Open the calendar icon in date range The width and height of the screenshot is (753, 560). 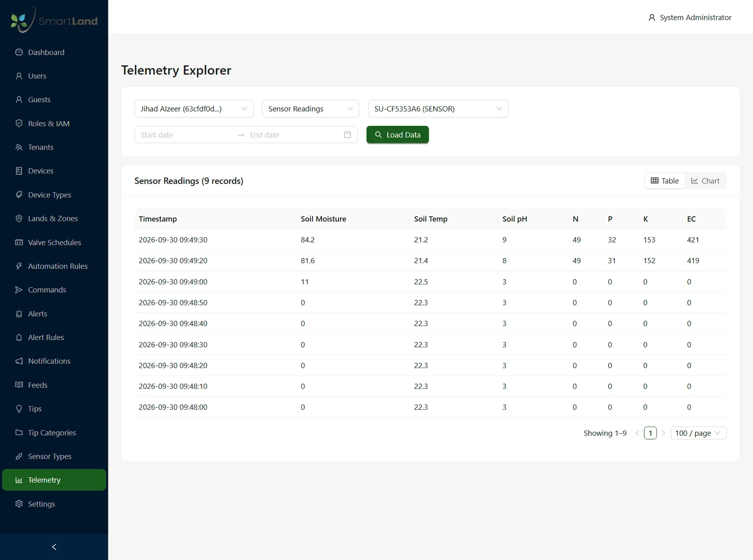click(x=347, y=135)
